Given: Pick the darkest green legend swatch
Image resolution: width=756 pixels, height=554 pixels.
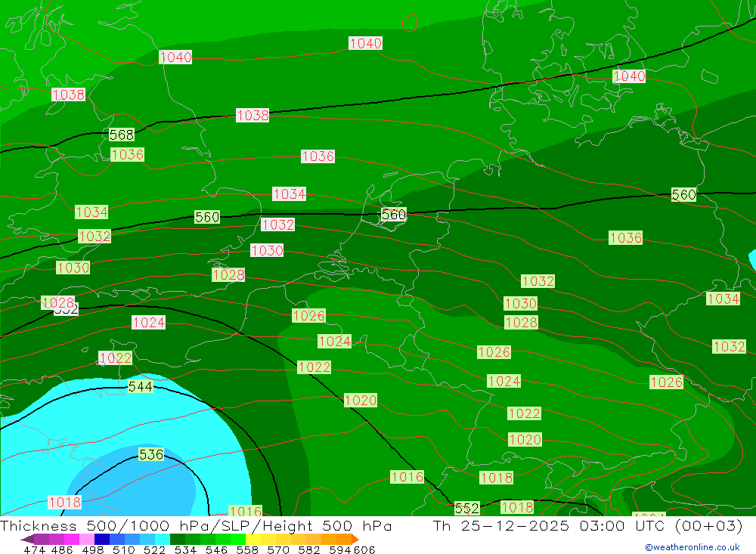Looking at the screenshot, I should click(x=177, y=539).
